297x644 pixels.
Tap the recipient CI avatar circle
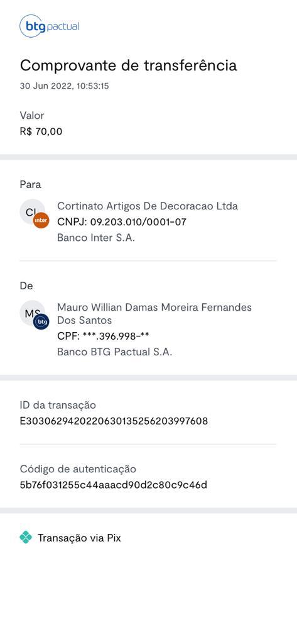33,212
